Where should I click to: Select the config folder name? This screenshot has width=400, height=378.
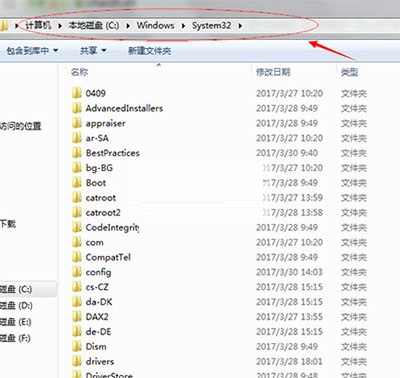point(98,272)
